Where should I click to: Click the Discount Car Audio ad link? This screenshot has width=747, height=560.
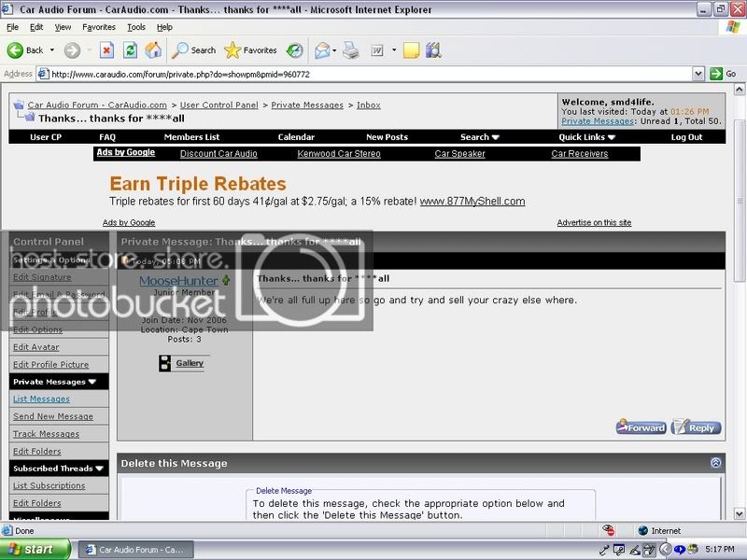point(218,154)
